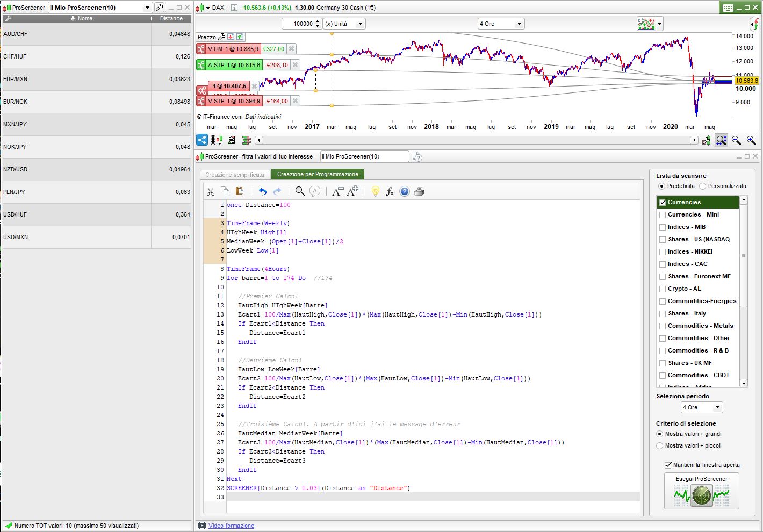
Task: Switch to Creazione semplificata tab
Action: (235, 175)
